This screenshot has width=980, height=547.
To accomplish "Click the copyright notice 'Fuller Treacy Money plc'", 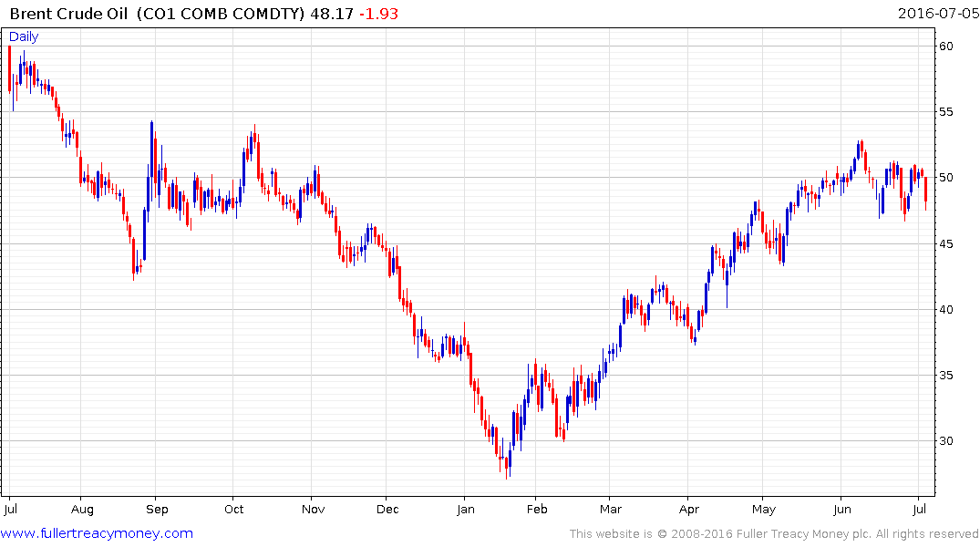I will pyautogui.click(x=804, y=534).
